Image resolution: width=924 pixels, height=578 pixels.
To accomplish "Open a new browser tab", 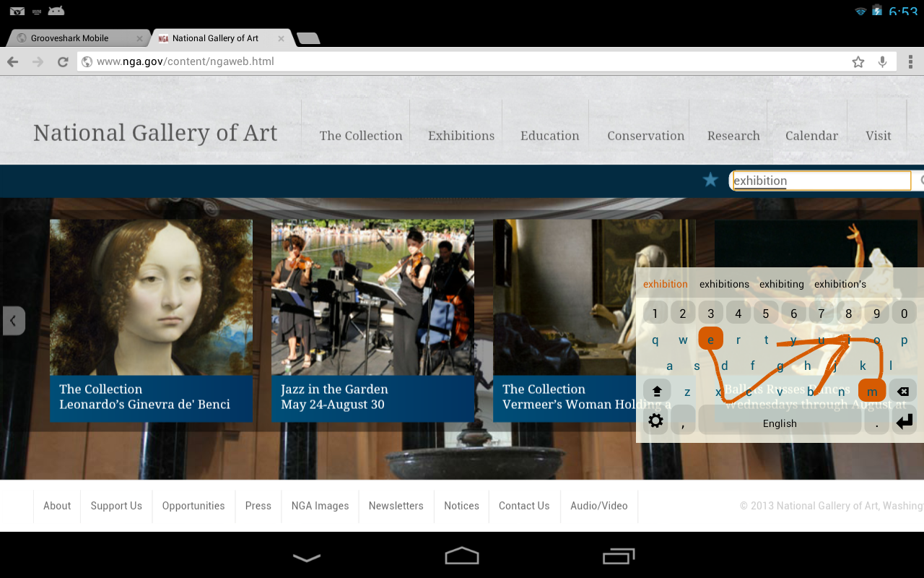I will point(308,38).
